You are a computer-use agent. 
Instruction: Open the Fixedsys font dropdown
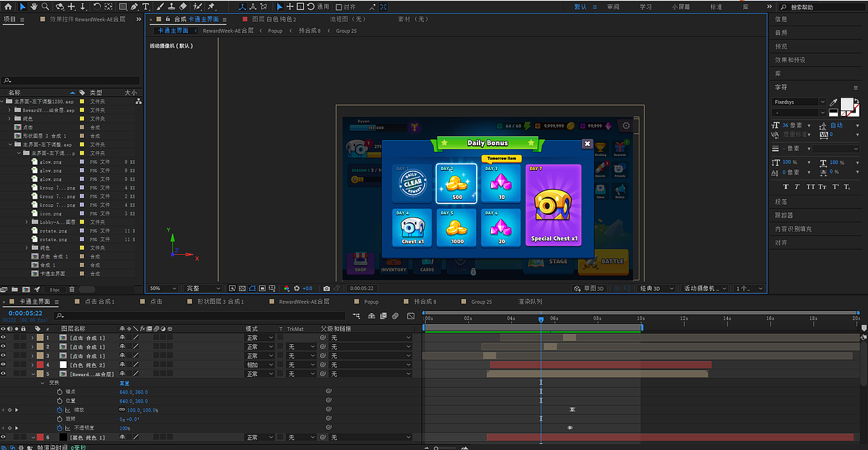tap(800, 102)
